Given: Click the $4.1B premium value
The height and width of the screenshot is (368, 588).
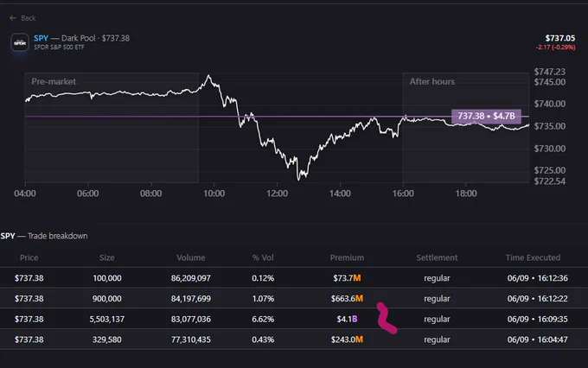Looking at the screenshot, I should pyautogui.click(x=347, y=320).
